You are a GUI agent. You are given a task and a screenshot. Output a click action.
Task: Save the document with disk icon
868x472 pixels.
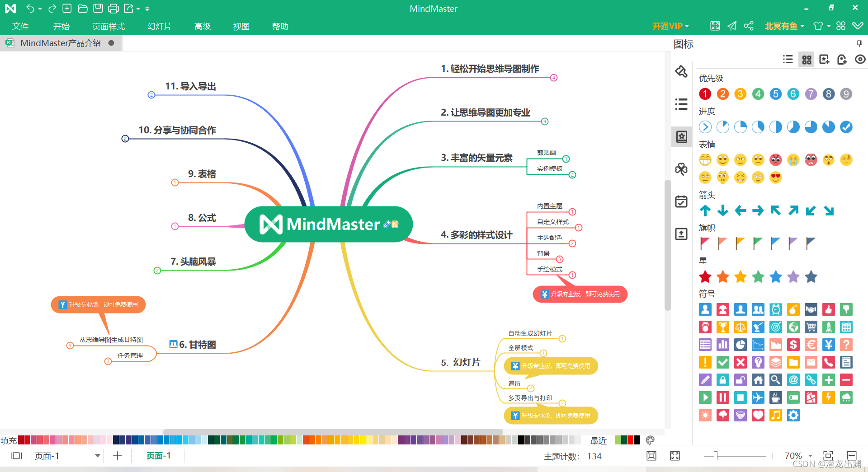click(x=98, y=8)
